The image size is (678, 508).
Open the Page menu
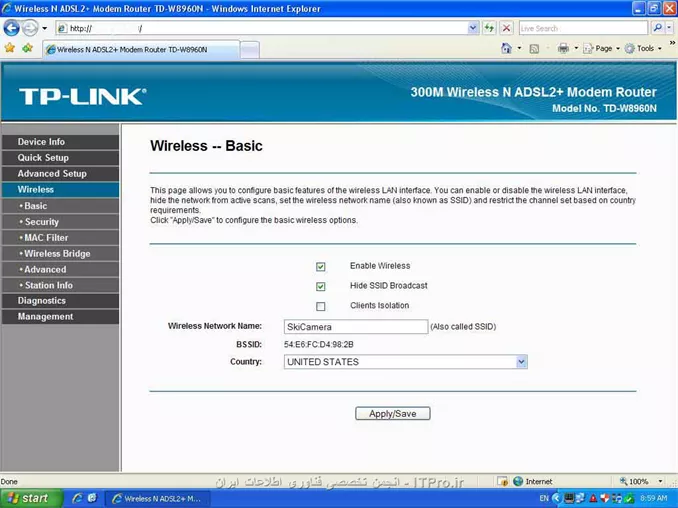click(601, 48)
